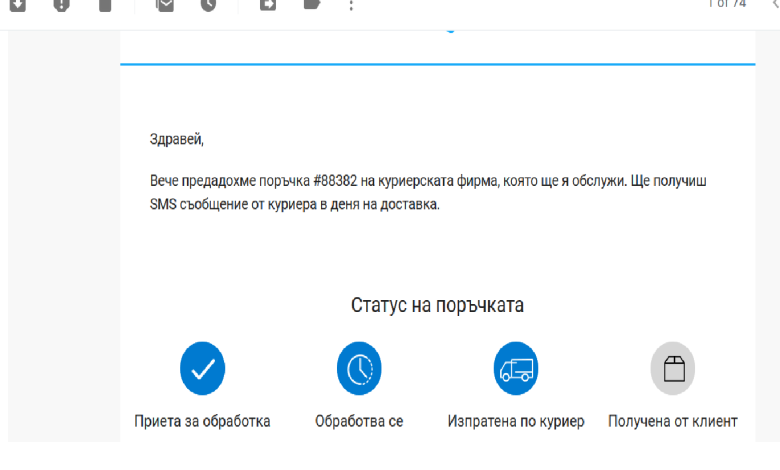Click the grey package box icon

pyautogui.click(x=673, y=369)
